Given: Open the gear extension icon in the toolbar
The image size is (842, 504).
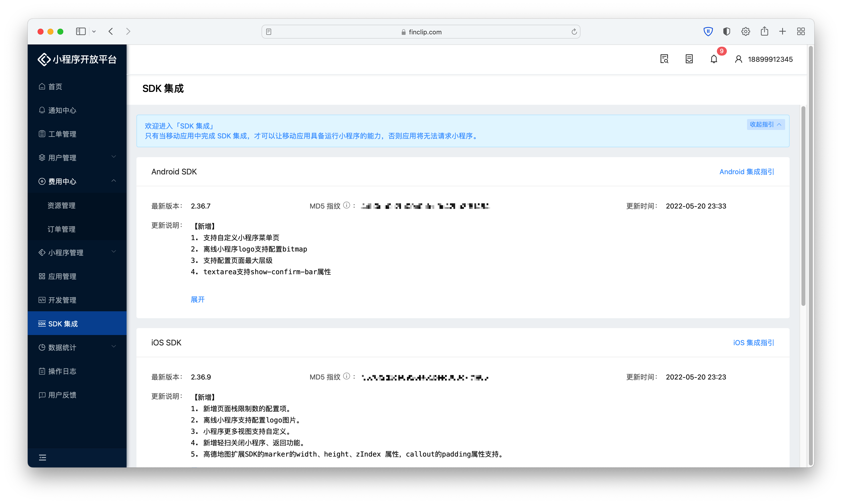Looking at the screenshot, I should 746,32.
